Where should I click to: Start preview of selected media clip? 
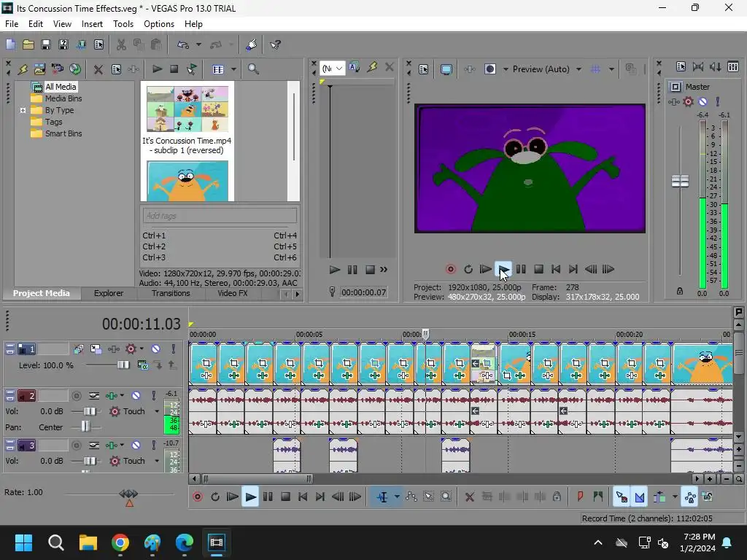tap(158, 69)
